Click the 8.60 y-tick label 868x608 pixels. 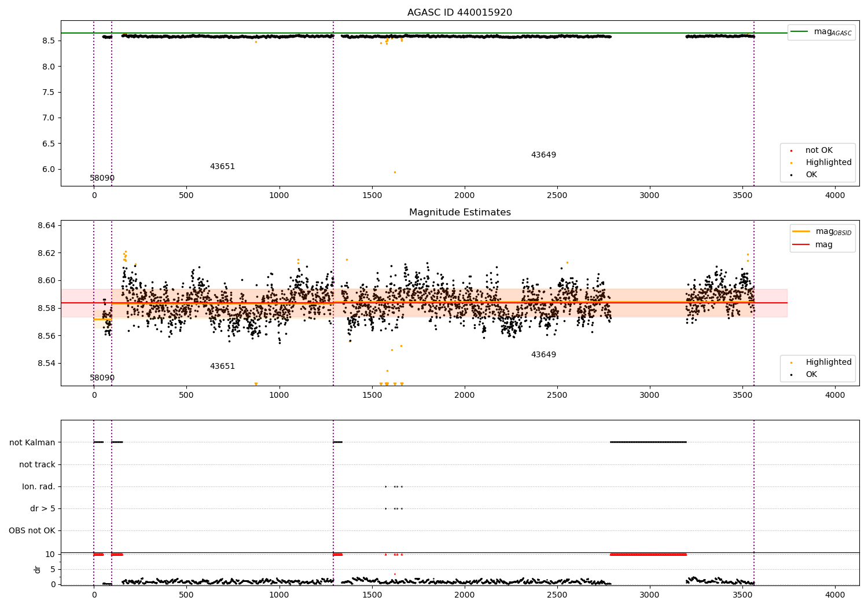pos(46,280)
